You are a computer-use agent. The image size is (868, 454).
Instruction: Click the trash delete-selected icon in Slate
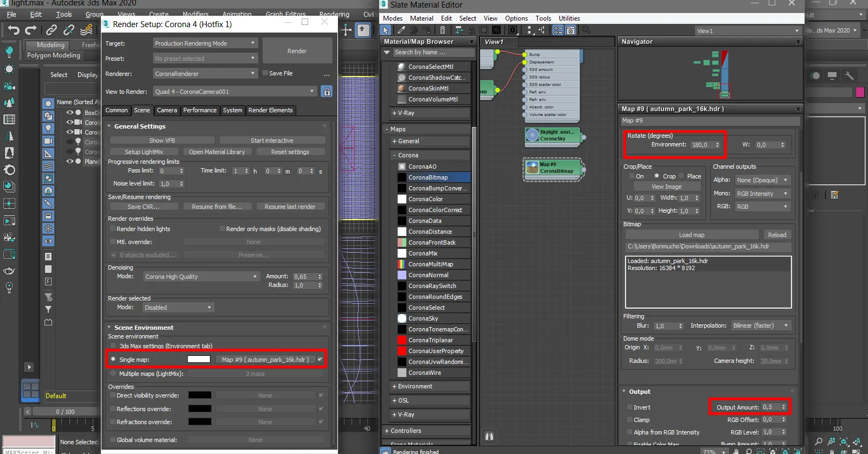click(443, 30)
